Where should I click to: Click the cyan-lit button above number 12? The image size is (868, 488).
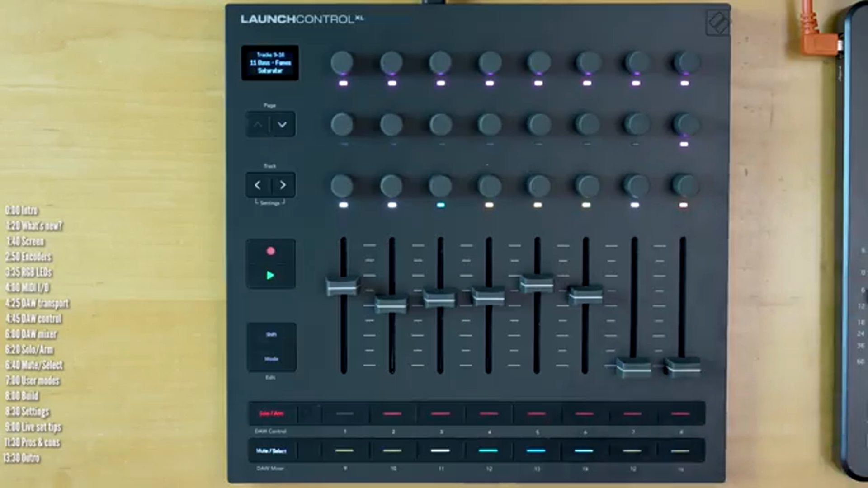pyautogui.click(x=489, y=451)
